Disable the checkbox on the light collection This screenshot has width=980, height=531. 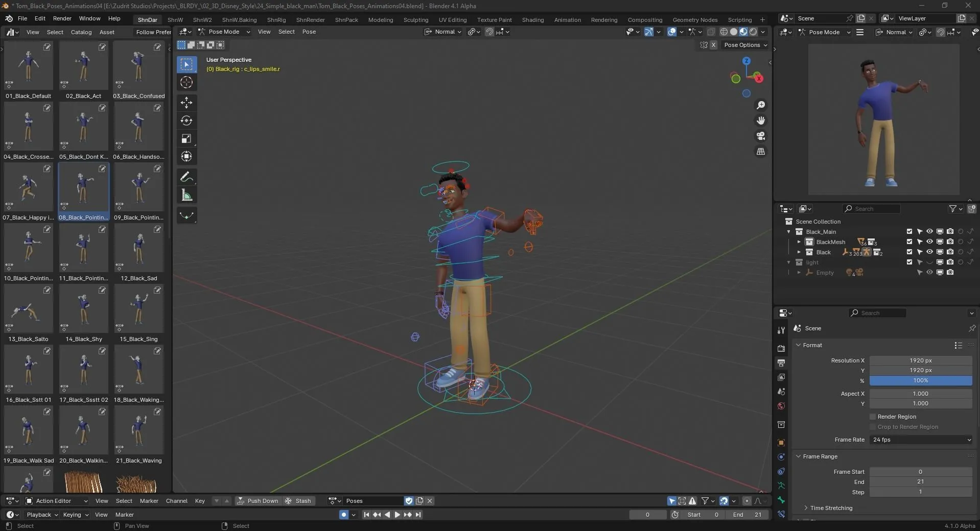909,262
